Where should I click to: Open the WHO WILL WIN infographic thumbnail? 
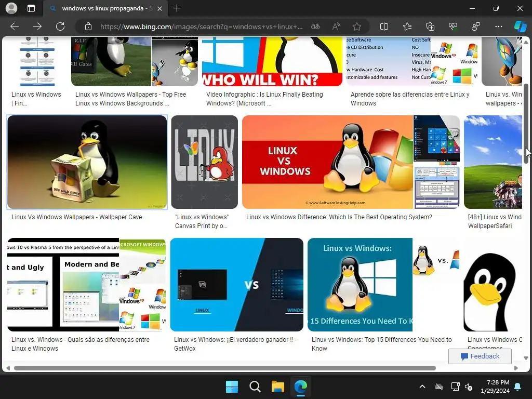(x=272, y=61)
